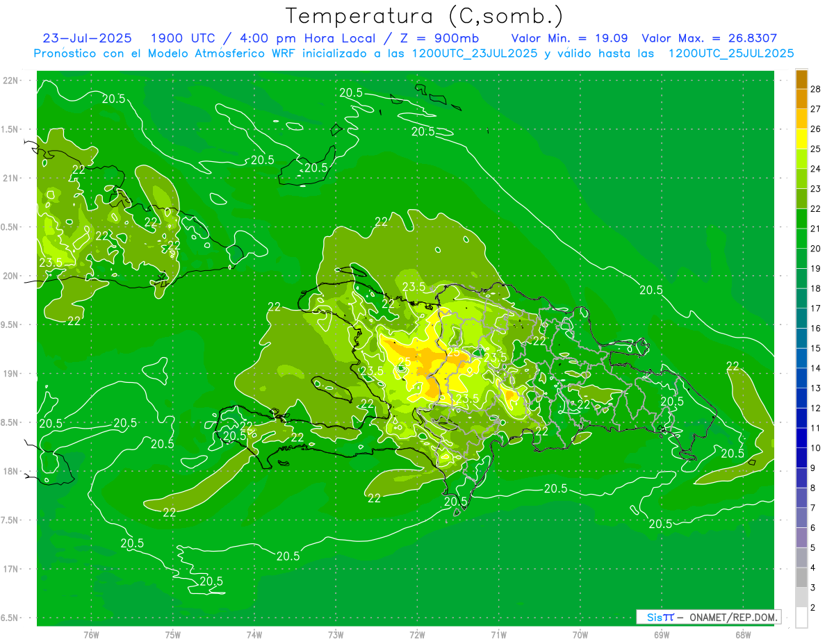Click the colorbar legend value "25"
Screen dimensions: 834x644
tap(816, 149)
